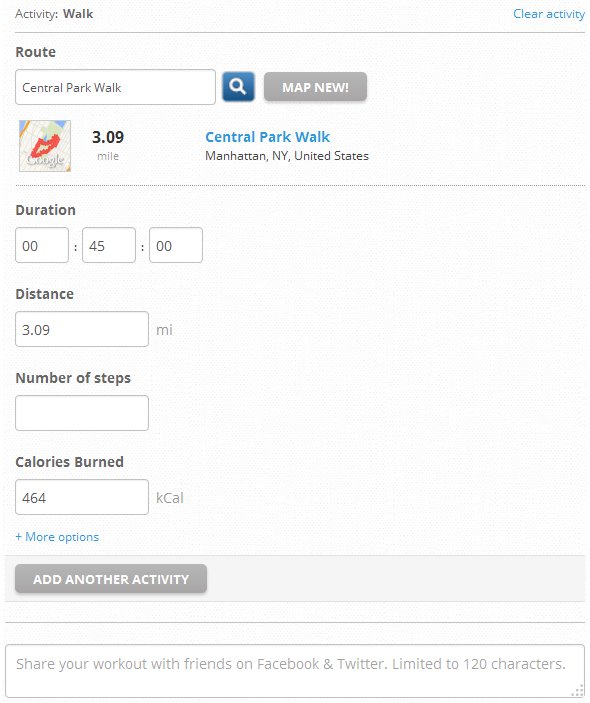Click the Distance input box
Image resolution: width=590 pixels, height=703 pixels.
point(82,329)
